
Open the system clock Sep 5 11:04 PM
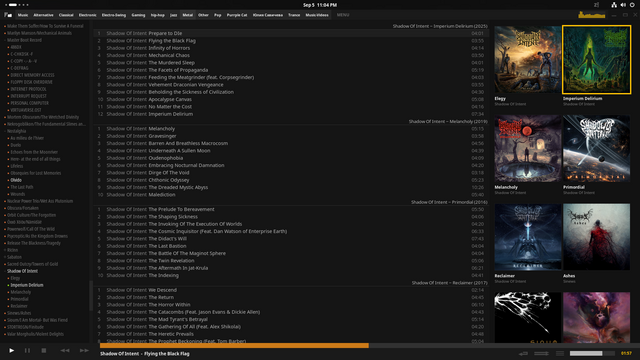(x=320, y=5)
